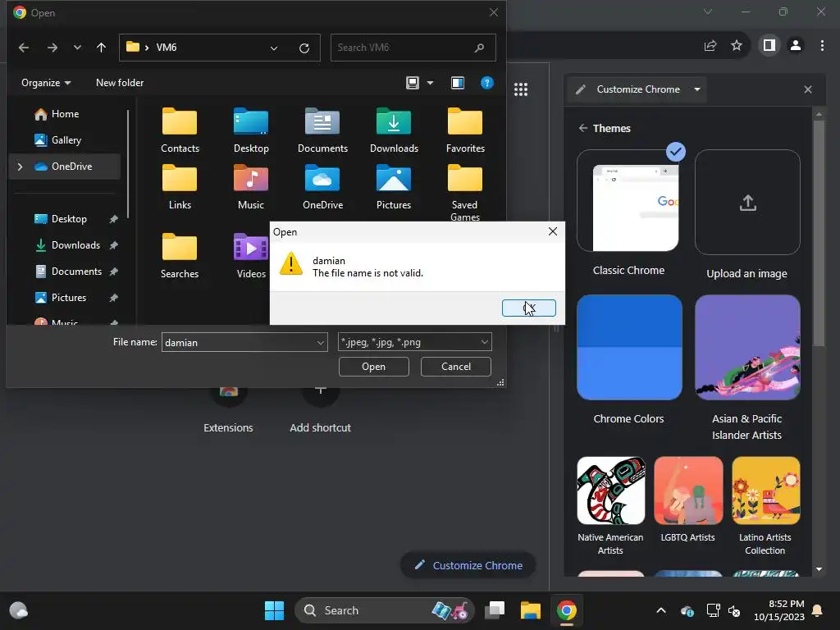Expand the VM6 address bar dropdown
840x630 pixels.
point(274,48)
